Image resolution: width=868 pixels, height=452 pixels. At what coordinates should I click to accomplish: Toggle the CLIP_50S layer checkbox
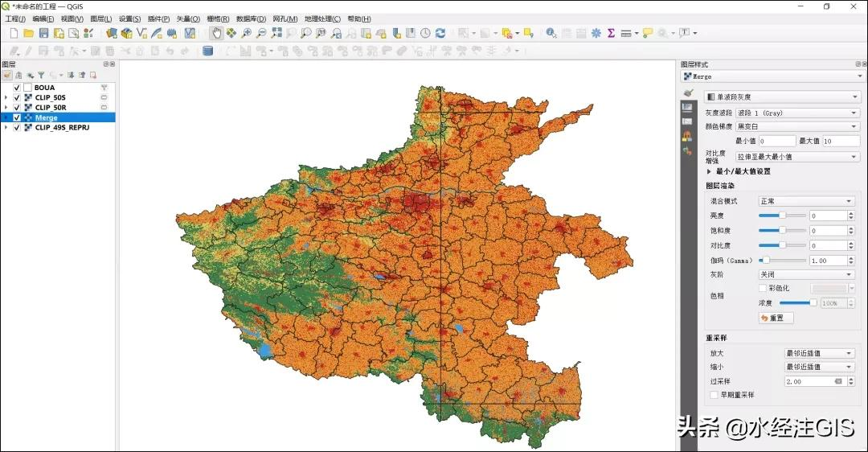(17, 97)
